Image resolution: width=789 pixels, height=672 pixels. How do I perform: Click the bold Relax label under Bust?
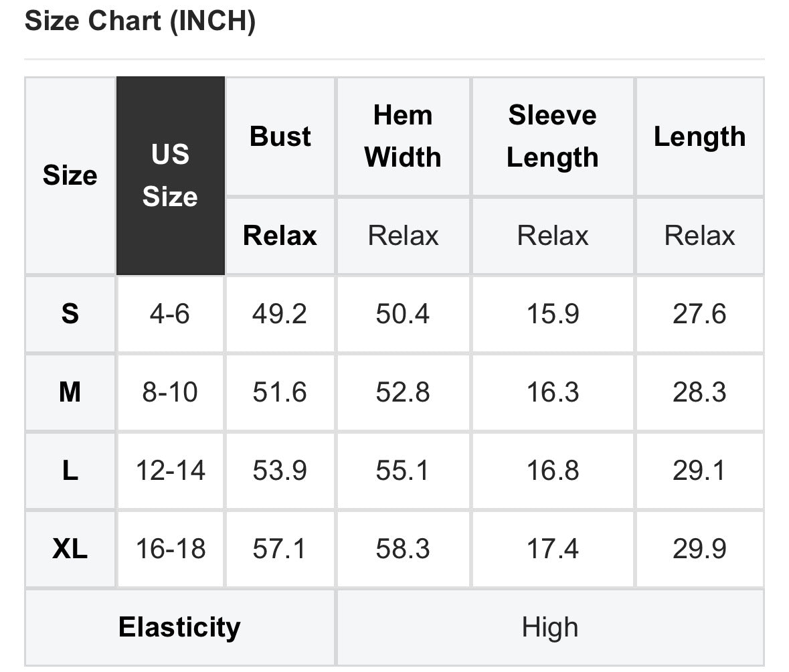(280, 236)
